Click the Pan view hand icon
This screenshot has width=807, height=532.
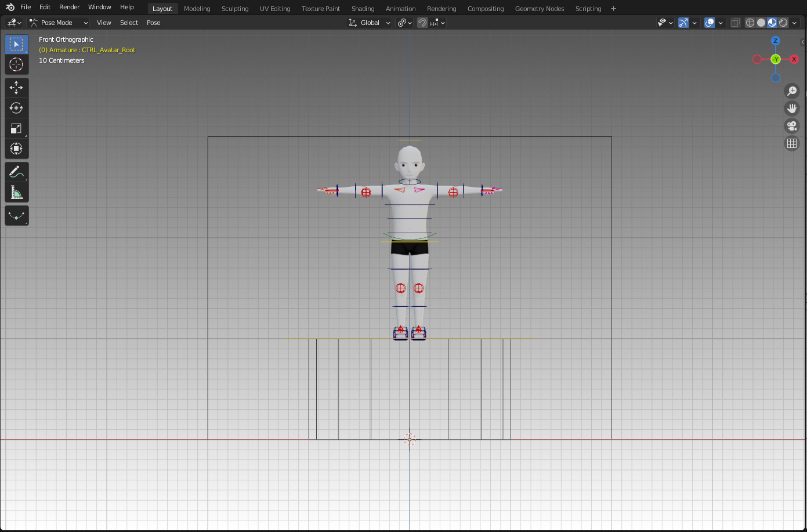(792, 108)
